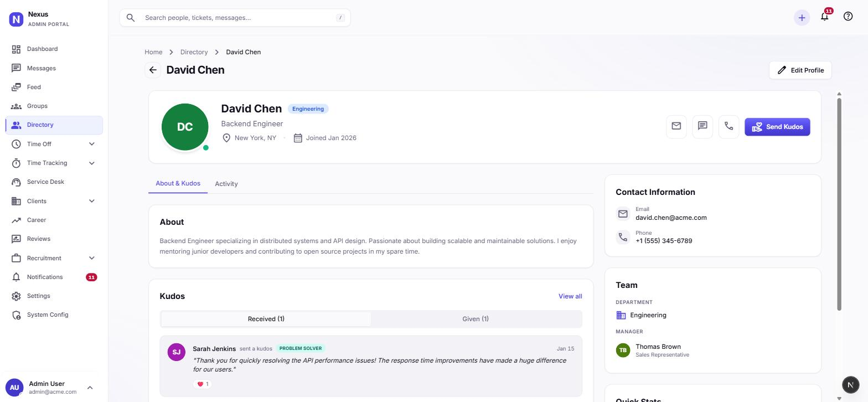Click the email envelope icon beside Send Kudos
This screenshot has width=868, height=402.
[676, 126]
